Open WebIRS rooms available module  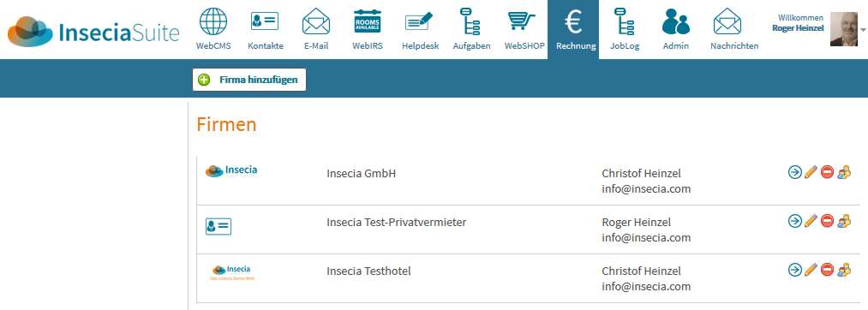368,29
